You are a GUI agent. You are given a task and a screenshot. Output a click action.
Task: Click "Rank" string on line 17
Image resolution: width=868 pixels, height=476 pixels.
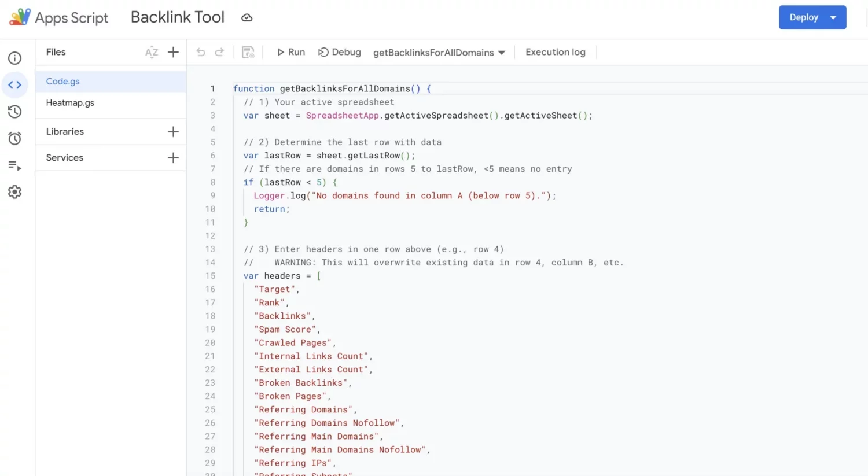[x=269, y=302]
